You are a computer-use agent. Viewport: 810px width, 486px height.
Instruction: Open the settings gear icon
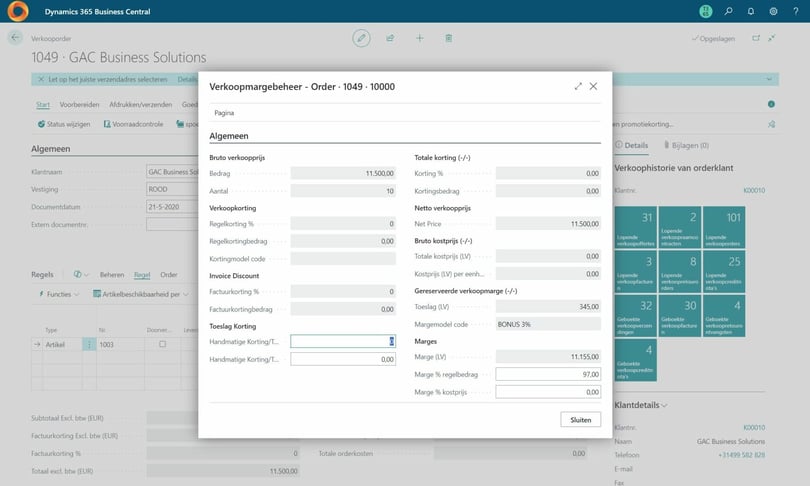(773, 11)
